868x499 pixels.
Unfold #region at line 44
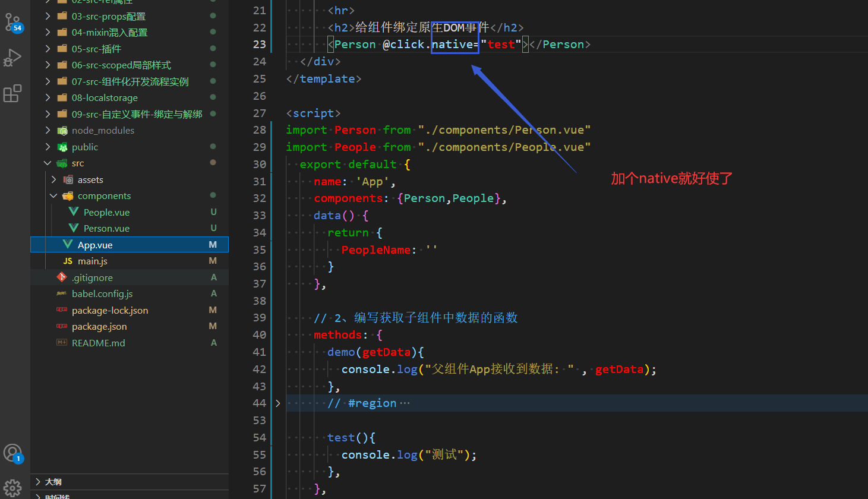click(x=277, y=403)
